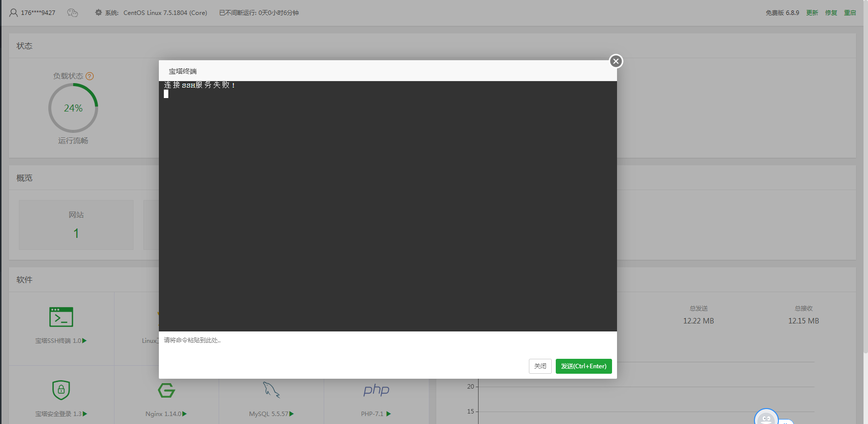This screenshot has width=868, height=424.
Task: Click the 总接收 12.15 MB value
Action: click(804, 321)
